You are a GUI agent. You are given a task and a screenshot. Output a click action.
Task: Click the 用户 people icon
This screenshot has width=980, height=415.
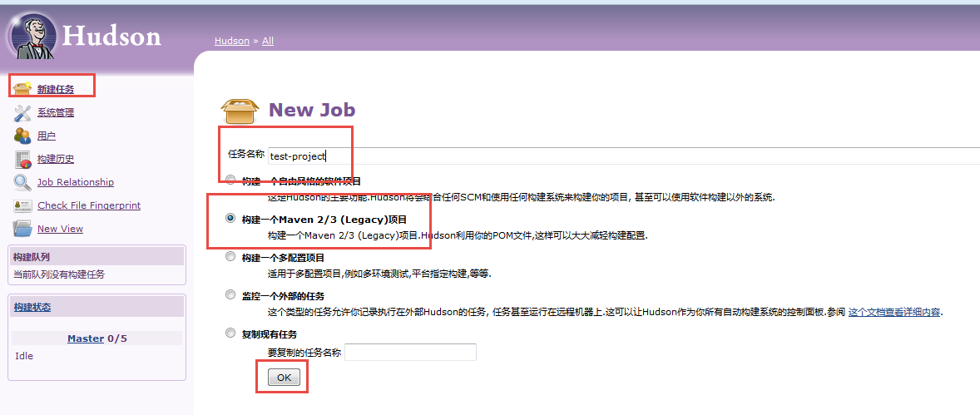pos(22,136)
